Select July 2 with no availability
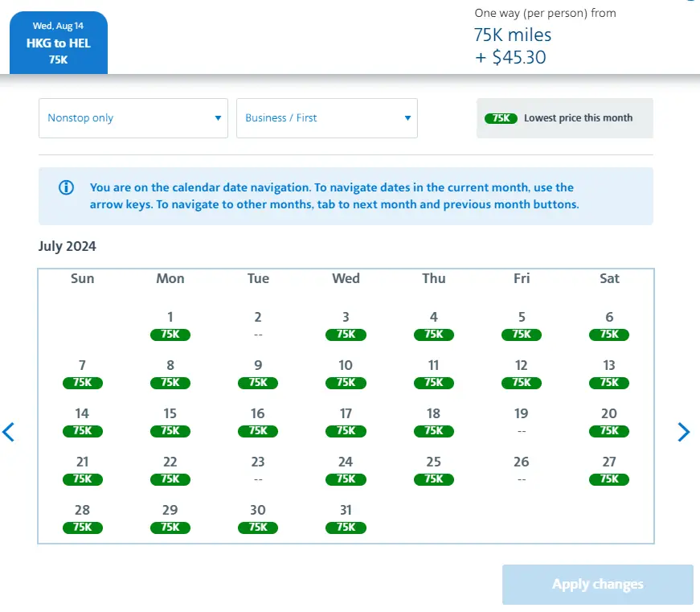Screen dimensions: 700x612 coord(258,325)
